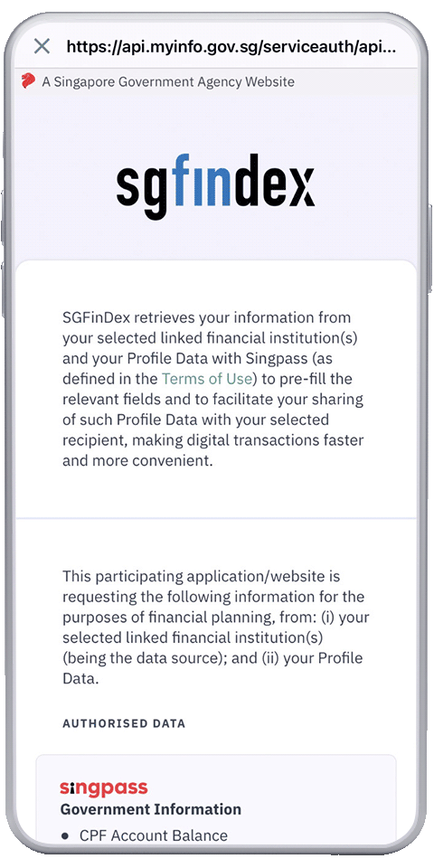Image resolution: width=434 pixels, height=868 pixels.
Task: Tap the red singpass logo
Action: click(x=103, y=788)
